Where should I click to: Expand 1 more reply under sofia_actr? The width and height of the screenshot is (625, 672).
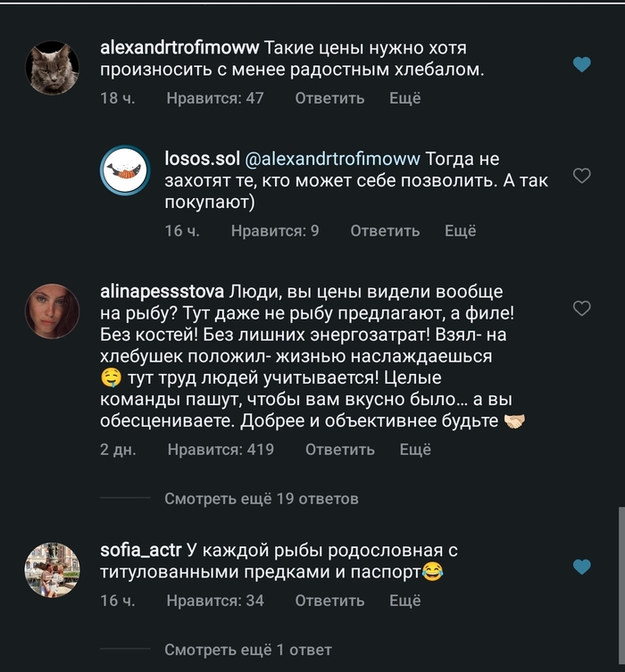click(x=247, y=650)
